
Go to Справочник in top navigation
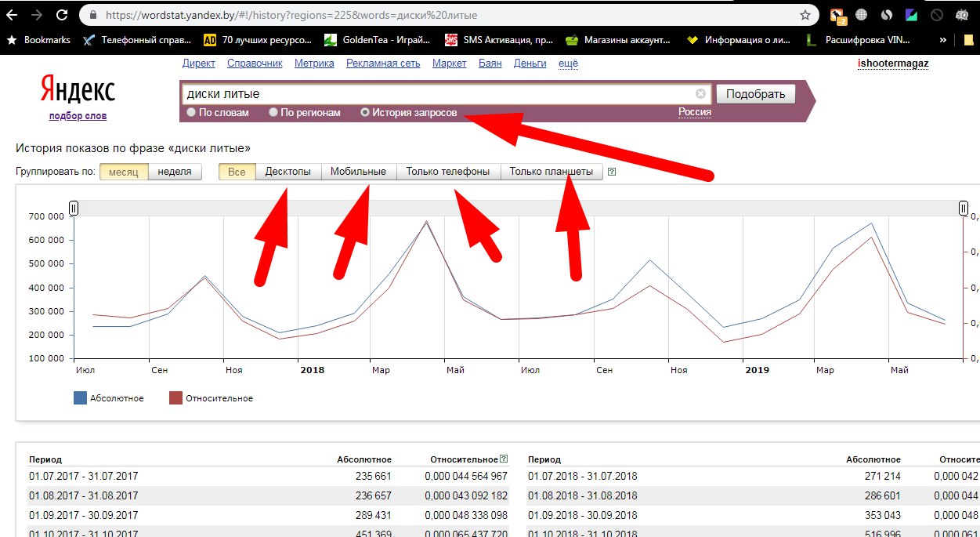point(255,63)
